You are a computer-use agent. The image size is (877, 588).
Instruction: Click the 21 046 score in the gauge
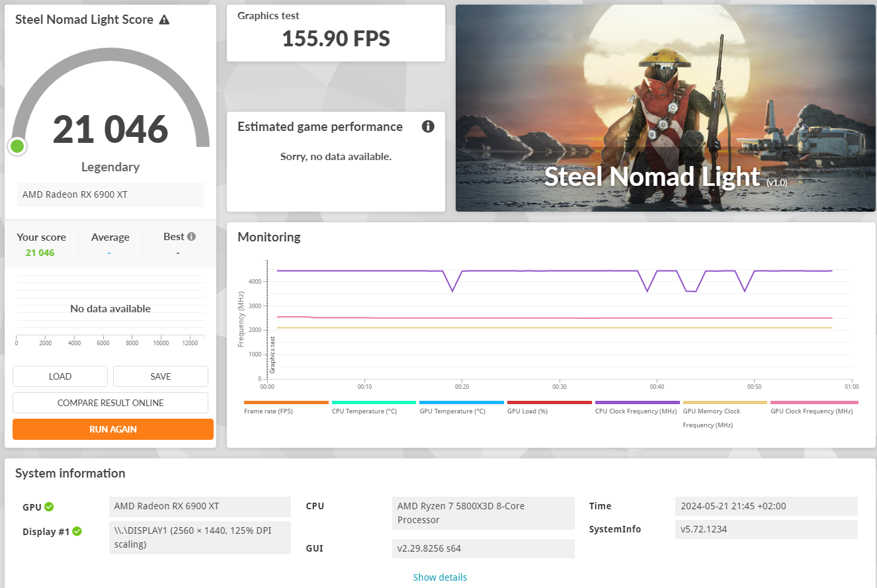(x=110, y=129)
